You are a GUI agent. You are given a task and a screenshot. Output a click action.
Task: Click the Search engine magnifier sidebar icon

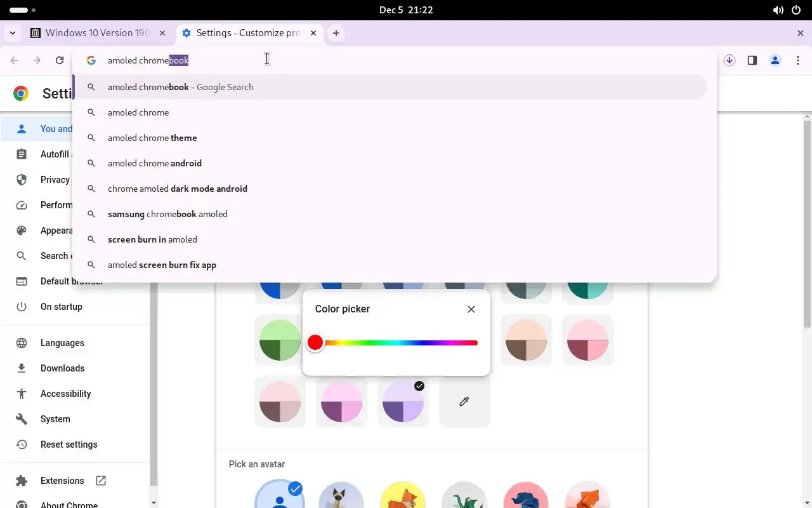22,256
